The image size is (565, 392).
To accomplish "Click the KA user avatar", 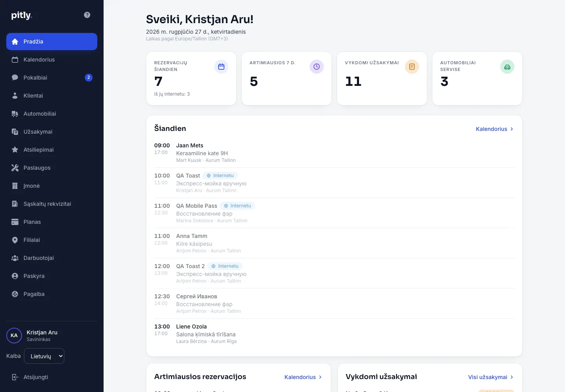I will (14, 336).
